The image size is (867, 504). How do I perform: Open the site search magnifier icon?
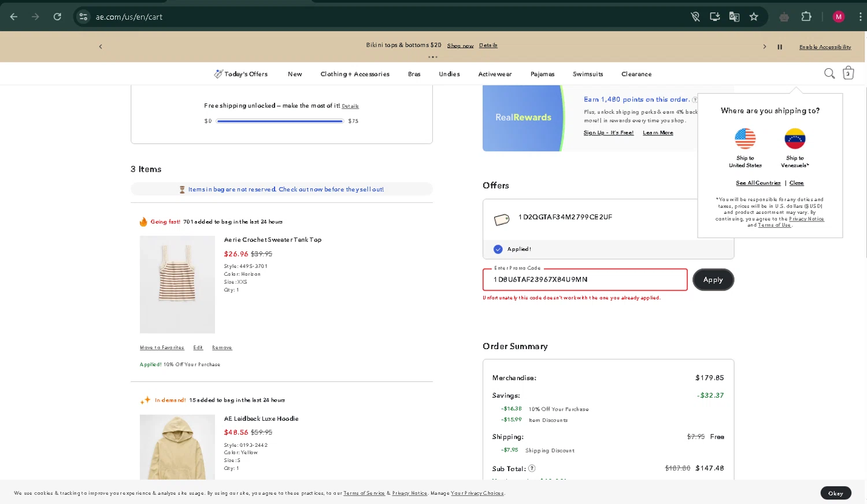point(829,73)
